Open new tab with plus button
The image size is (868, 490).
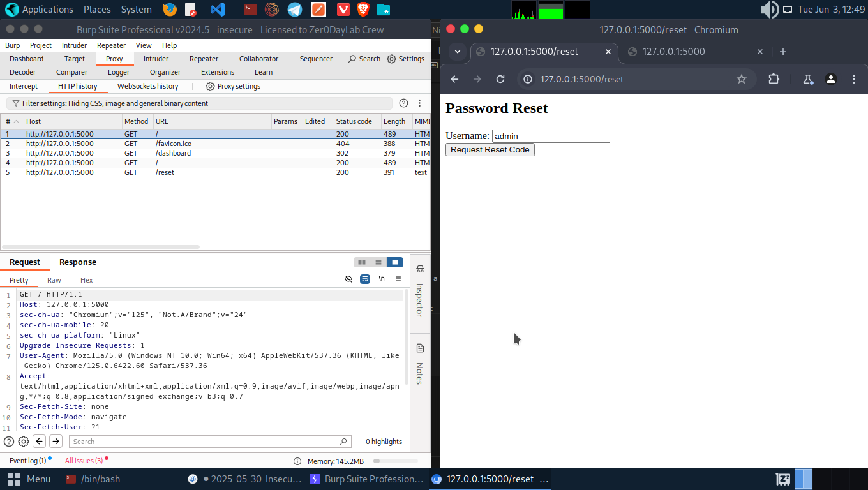[x=783, y=52]
